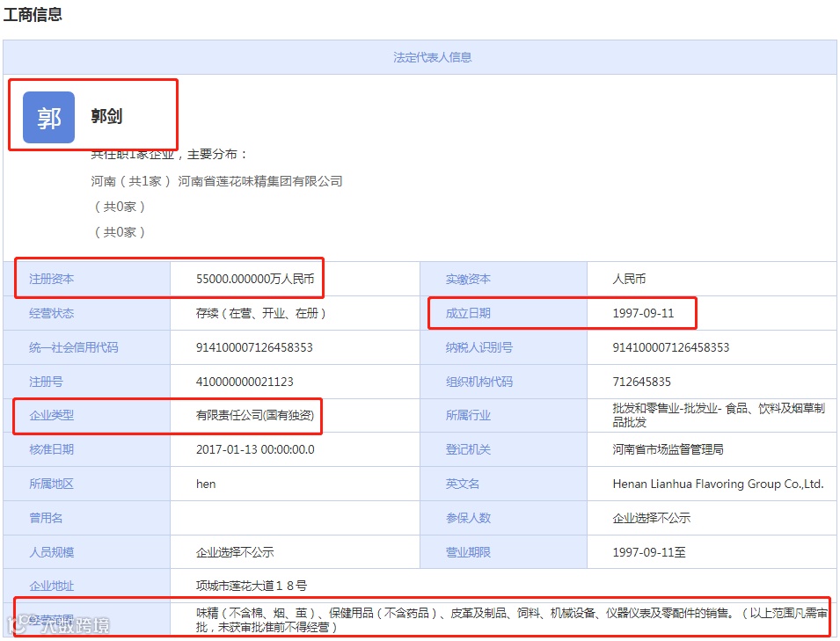Click the 英文名 label
840x641 pixels.
pos(463,484)
